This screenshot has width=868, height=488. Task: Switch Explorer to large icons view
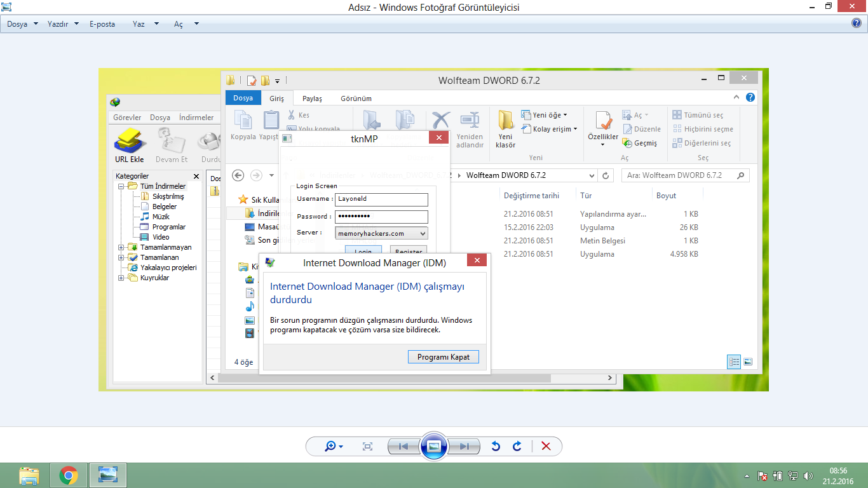[x=748, y=362]
